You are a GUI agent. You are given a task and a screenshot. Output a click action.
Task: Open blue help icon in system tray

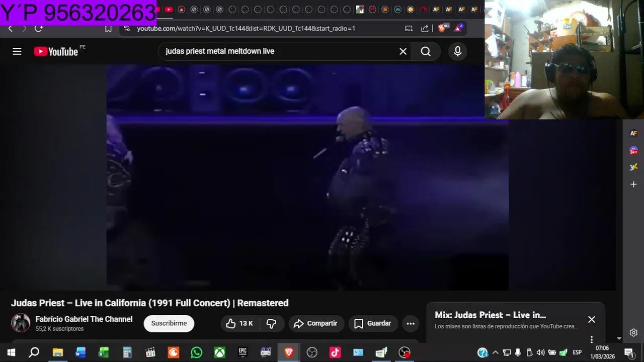click(482, 352)
